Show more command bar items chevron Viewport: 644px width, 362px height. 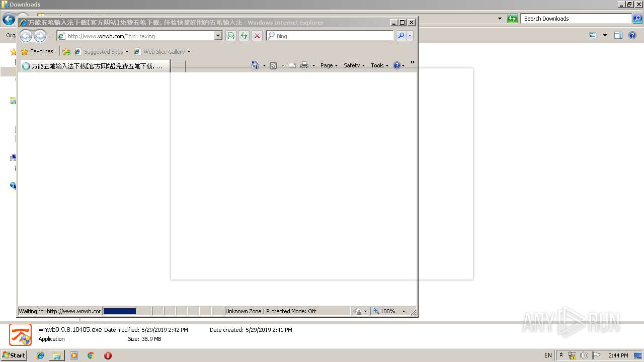click(x=413, y=62)
